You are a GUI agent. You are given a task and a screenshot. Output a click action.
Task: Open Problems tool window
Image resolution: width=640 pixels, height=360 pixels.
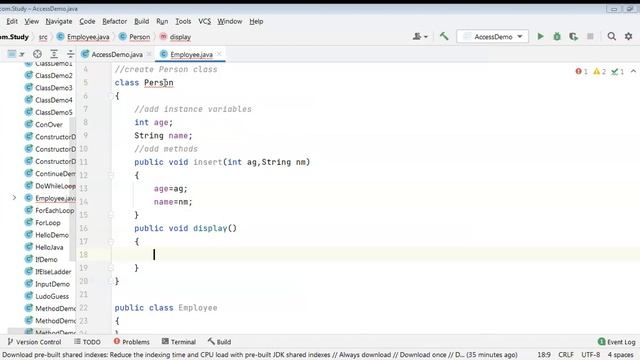point(131,342)
